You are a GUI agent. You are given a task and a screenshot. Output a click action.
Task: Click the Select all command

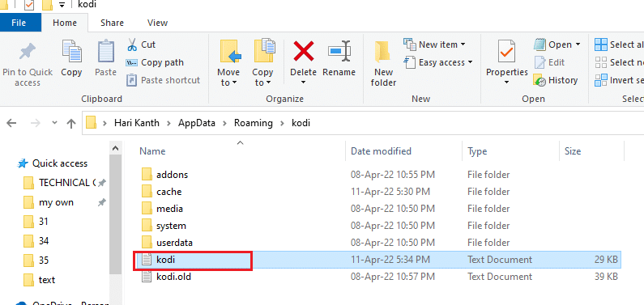[x=619, y=44]
